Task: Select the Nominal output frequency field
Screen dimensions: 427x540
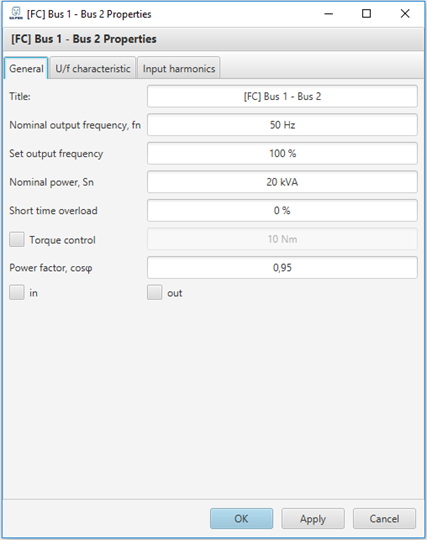Action: [x=282, y=125]
